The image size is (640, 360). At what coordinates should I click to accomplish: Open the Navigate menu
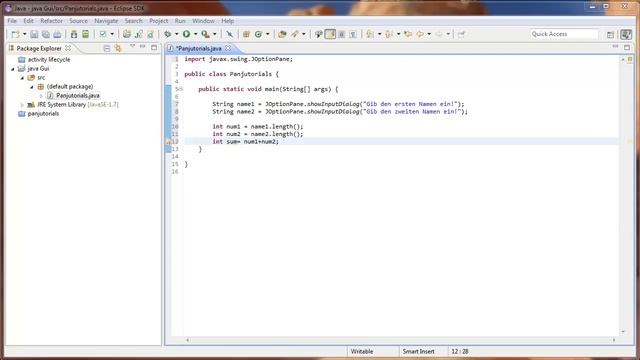pos(106,21)
